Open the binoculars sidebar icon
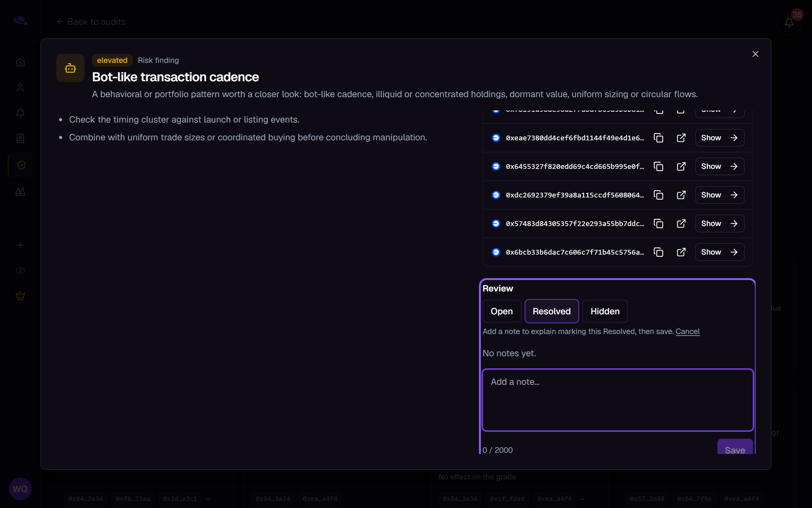Image resolution: width=812 pixels, height=508 pixels. click(x=20, y=192)
